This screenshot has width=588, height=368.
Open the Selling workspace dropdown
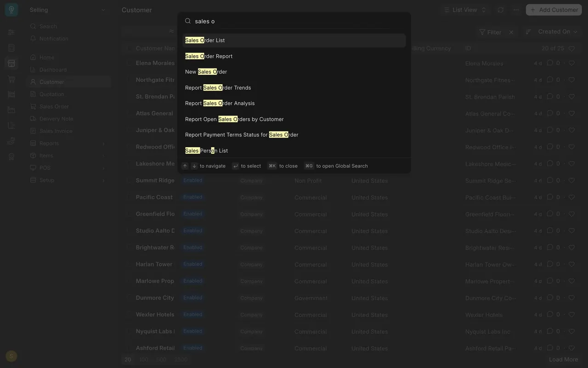[x=68, y=10]
